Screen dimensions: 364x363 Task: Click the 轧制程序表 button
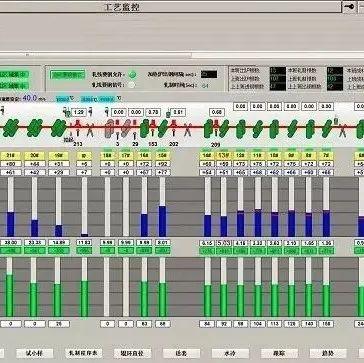click(84, 353)
